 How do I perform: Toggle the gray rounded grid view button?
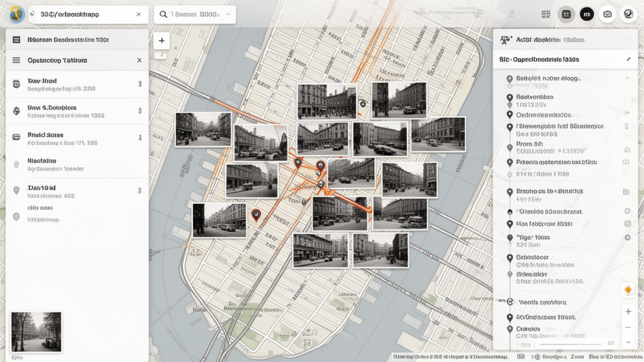tap(566, 14)
